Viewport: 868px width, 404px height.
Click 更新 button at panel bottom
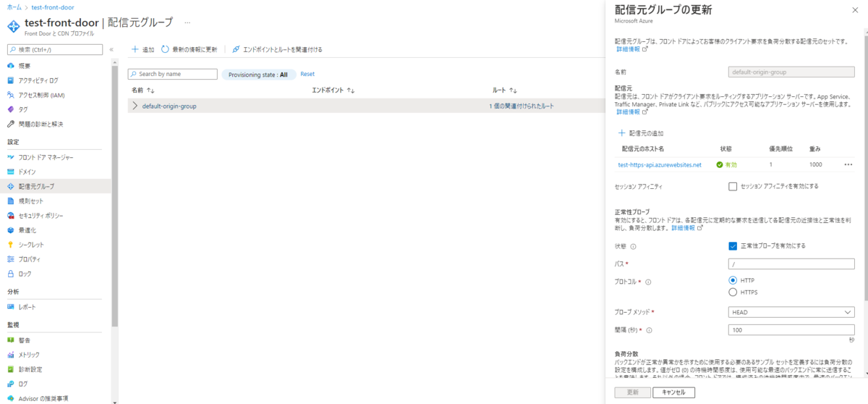pyautogui.click(x=631, y=392)
